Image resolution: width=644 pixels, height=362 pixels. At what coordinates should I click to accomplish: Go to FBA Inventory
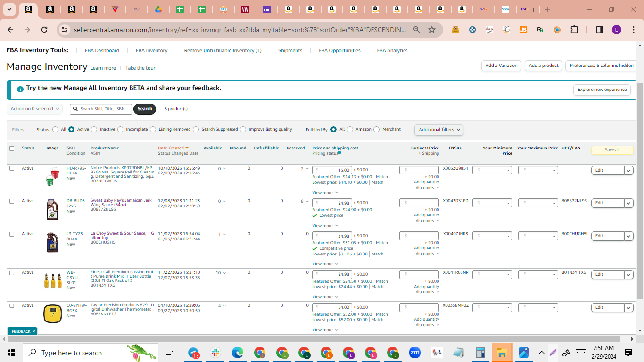point(151,50)
